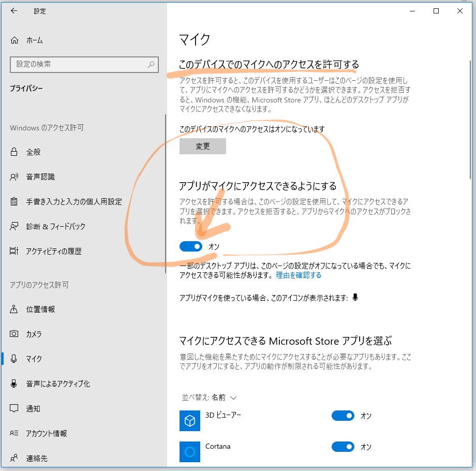Toggle 3D ビューアー microphone switch
The image size is (476, 471).
(x=343, y=416)
